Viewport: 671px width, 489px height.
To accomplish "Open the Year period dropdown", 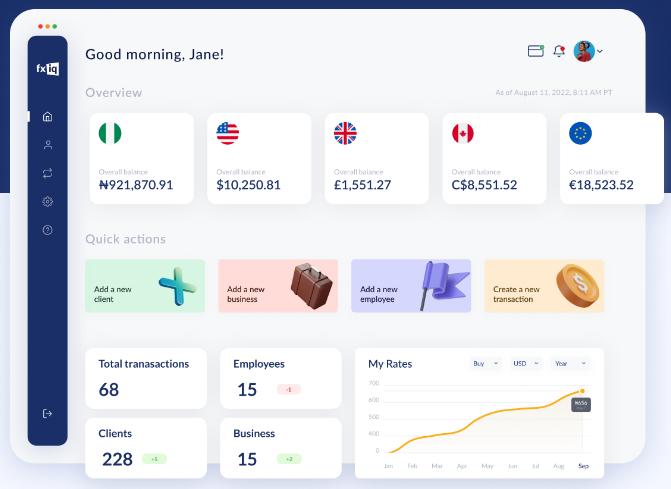I will click(x=571, y=364).
